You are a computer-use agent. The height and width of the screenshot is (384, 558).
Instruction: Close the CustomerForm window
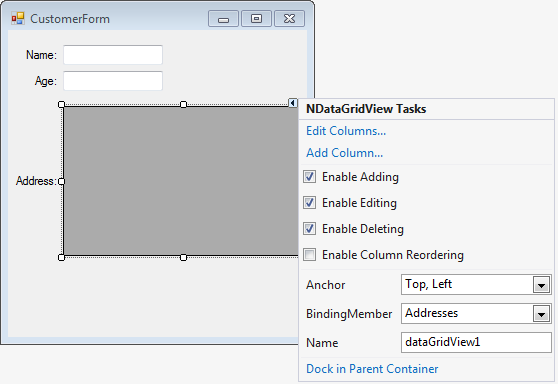click(289, 19)
